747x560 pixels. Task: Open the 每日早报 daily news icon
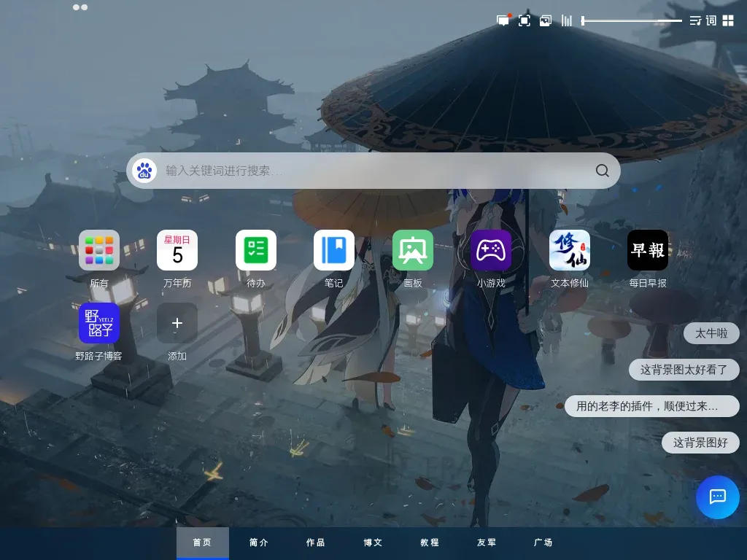point(648,250)
